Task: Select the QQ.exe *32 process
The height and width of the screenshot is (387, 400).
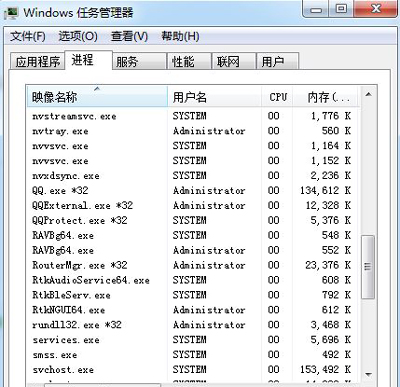Action: click(x=193, y=191)
